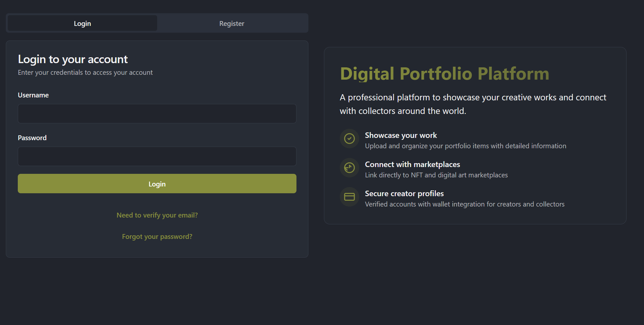Click the Enter your credentials subtitle text
The height and width of the screenshot is (325, 644).
pyautogui.click(x=85, y=73)
